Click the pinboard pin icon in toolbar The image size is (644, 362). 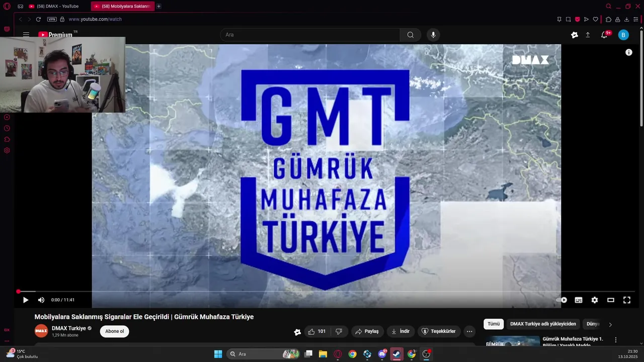click(x=559, y=19)
